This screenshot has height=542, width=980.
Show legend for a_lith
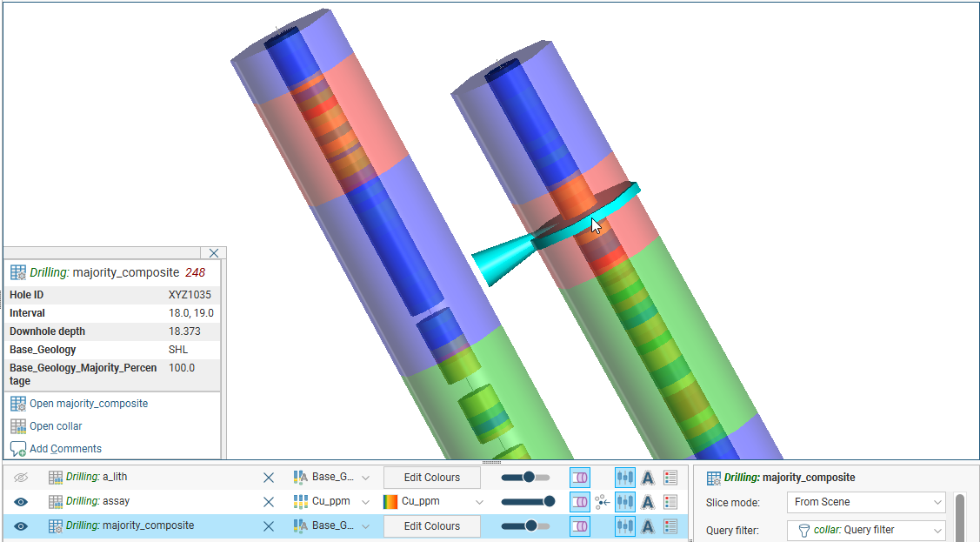(670, 478)
